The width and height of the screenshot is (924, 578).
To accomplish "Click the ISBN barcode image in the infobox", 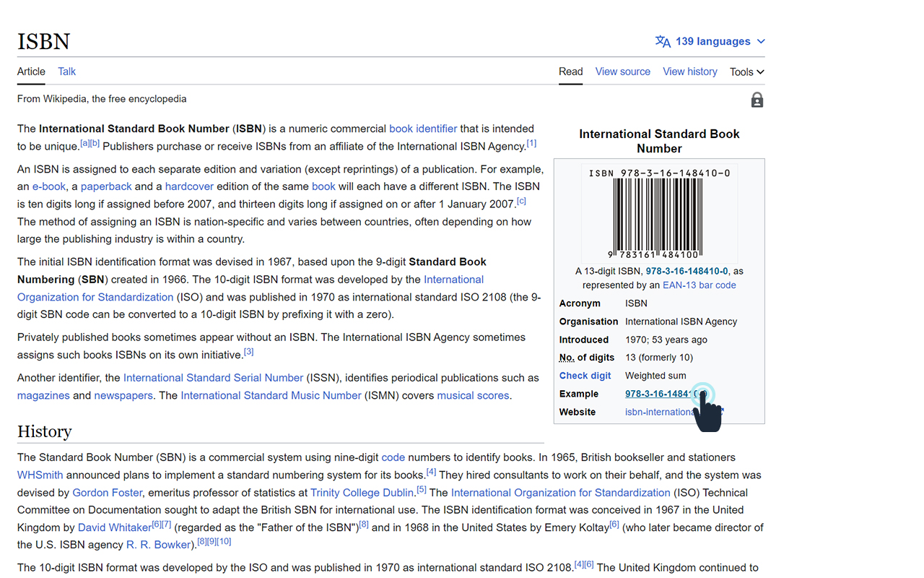I will point(659,212).
